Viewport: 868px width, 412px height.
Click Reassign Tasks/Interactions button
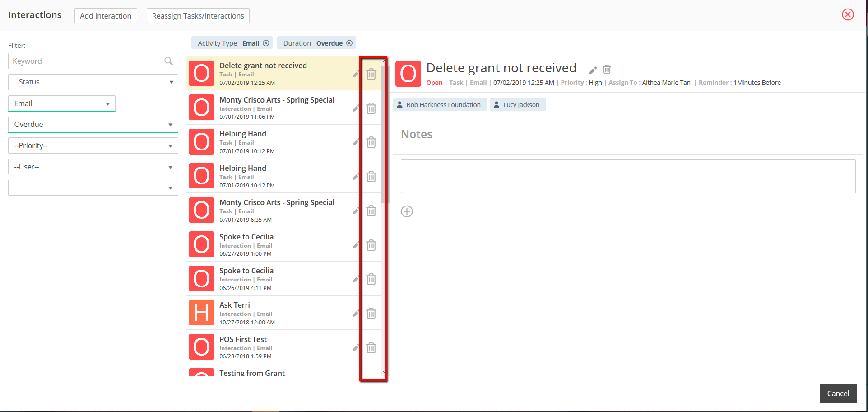coord(198,16)
